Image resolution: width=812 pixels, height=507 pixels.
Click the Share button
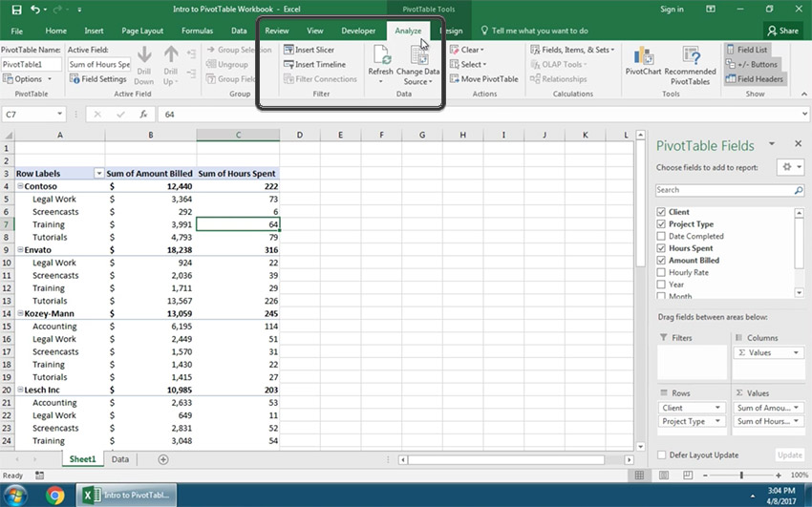[783, 31]
